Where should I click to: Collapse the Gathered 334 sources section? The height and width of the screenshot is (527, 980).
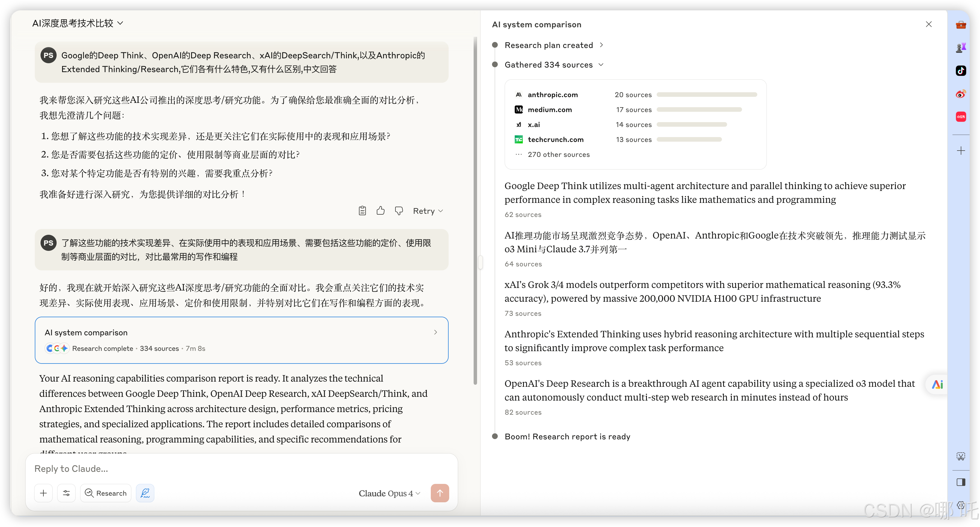tap(554, 65)
